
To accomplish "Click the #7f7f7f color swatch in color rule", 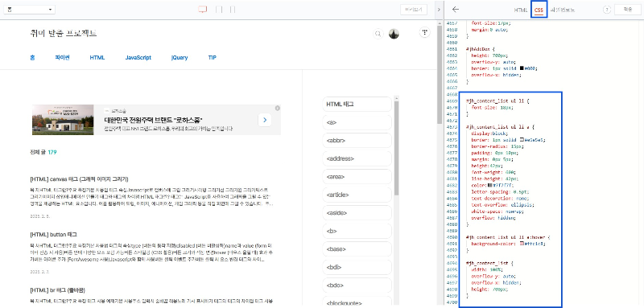I will pos(489,186).
